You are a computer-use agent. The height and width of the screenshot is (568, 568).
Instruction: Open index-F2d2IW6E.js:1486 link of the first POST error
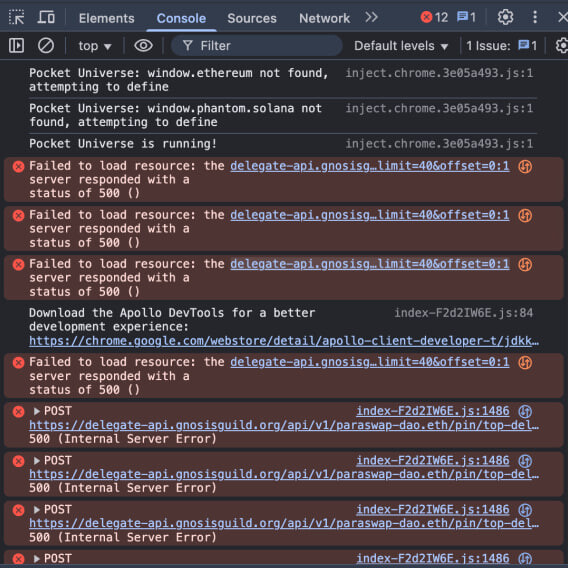[x=433, y=411]
